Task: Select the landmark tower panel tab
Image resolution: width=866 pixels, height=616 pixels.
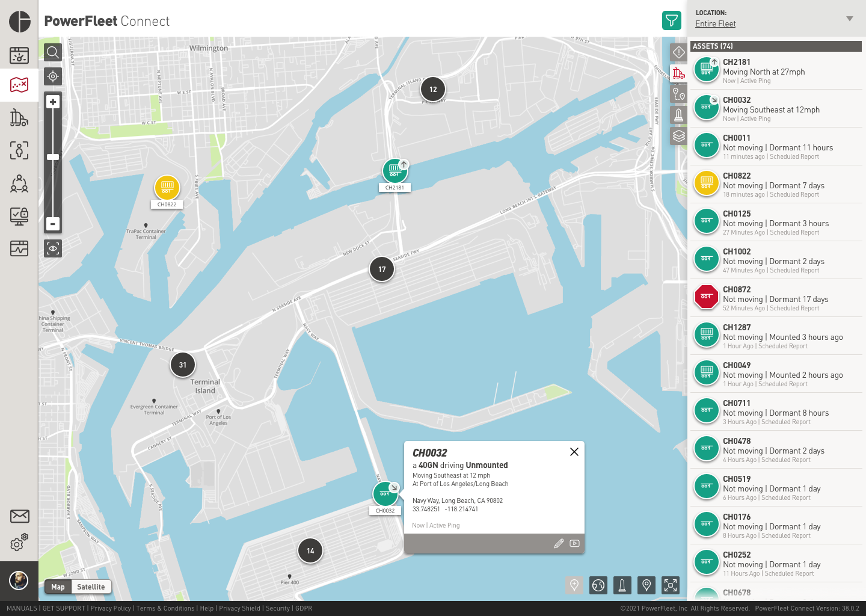Action: coord(678,115)
